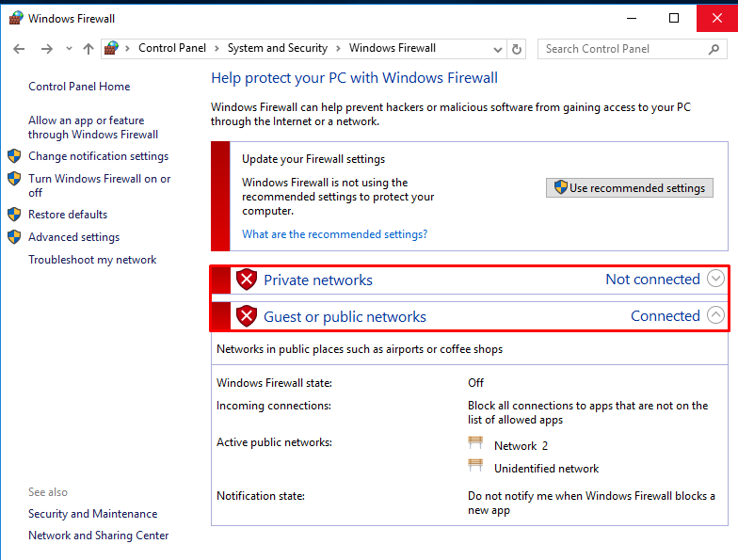Open Change notification settings
Screen dimensions: 738x560
pos(98,156)
